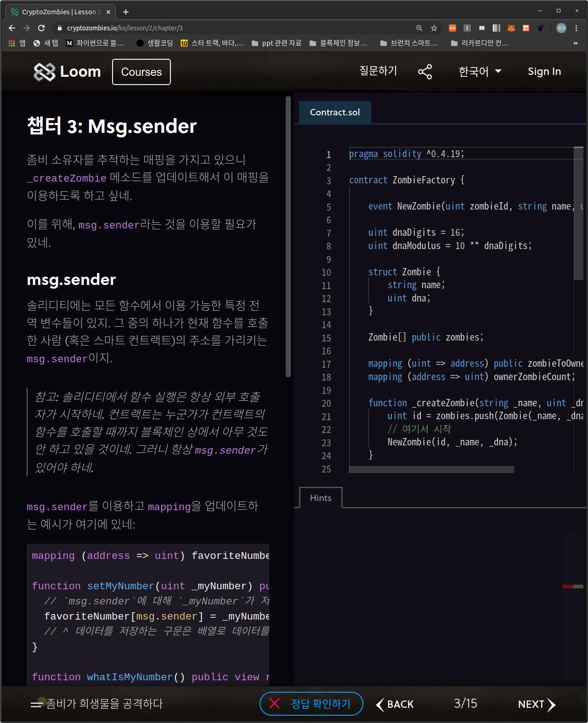
Task: Click the 'uint dnaDigits = 16;' code line
Action: (x=416, y=232)
